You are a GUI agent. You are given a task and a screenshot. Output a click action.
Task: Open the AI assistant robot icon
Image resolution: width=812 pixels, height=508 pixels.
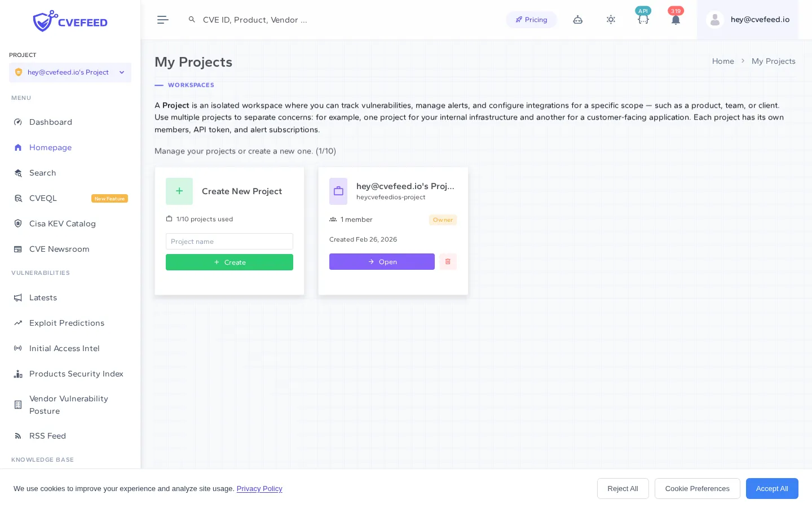[578, 20]
